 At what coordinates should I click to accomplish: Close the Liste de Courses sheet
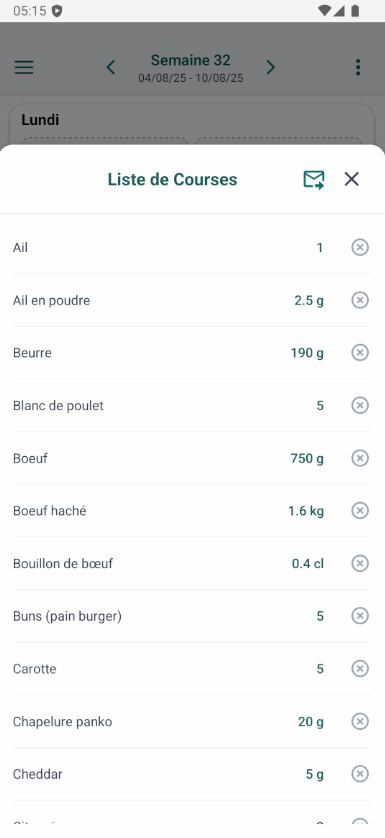coord(351,180)
